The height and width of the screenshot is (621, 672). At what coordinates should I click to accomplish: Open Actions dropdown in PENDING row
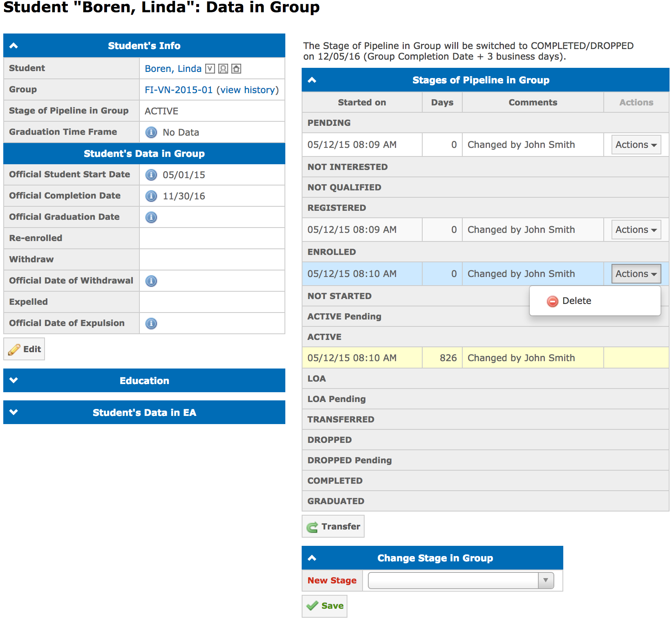click(x=636, y=145)
